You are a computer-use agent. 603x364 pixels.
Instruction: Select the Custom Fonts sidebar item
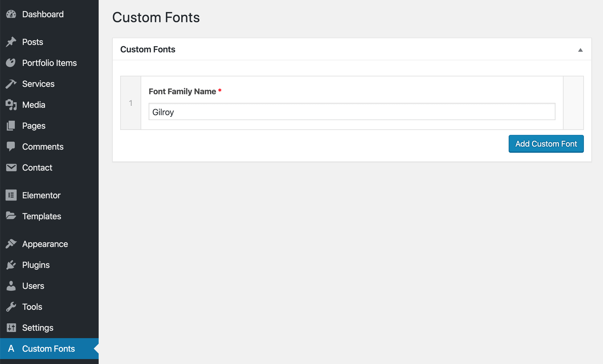pos(48,349)
